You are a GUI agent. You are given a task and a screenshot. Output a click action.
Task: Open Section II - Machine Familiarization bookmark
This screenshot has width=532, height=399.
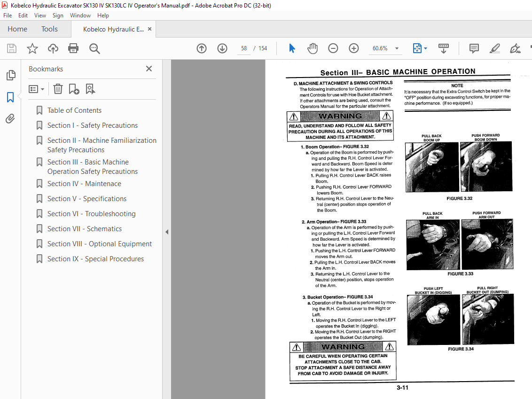pos(102,145)
